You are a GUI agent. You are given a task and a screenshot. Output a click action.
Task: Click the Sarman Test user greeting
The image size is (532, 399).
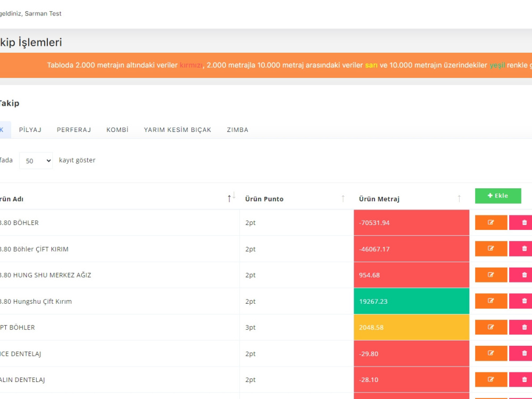(x=30, y=14)
